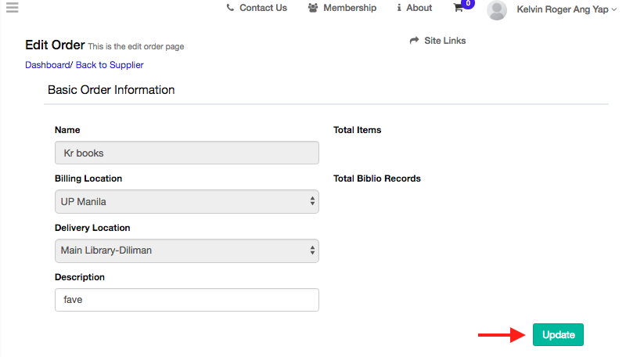Expand the Billing Location dropdown
Image resolution: width=644 pixels, height=357 pixels.
[186, 201]
